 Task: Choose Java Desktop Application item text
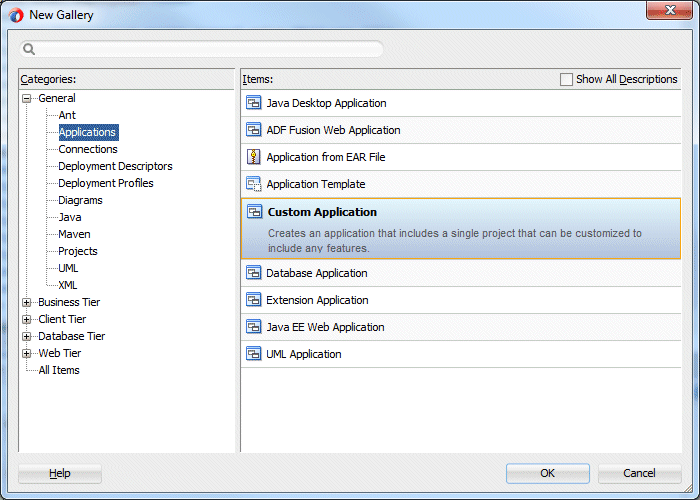326,103
